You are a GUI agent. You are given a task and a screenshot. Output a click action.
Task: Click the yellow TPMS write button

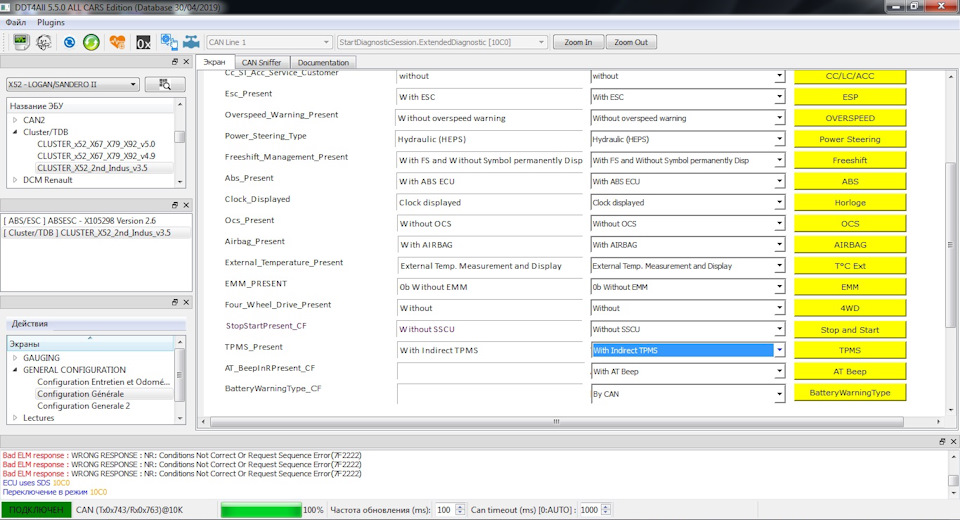tap(850, 350)
